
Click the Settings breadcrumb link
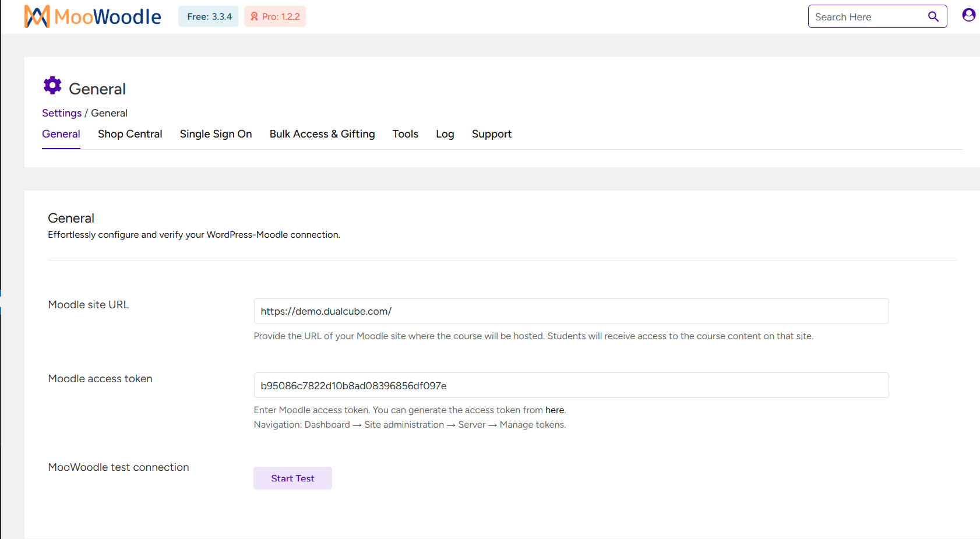tap(62, 112)
